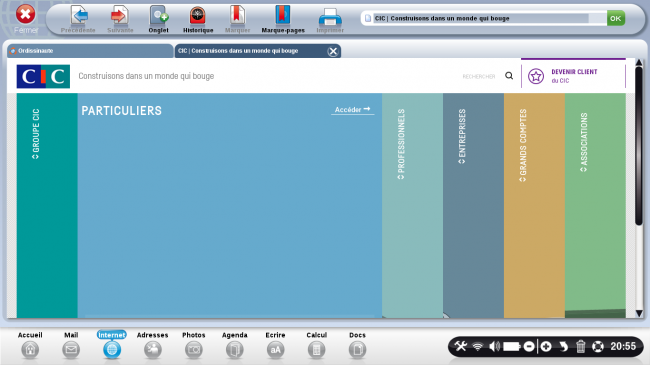Click the red Fermer close icon

click(26, 15)
